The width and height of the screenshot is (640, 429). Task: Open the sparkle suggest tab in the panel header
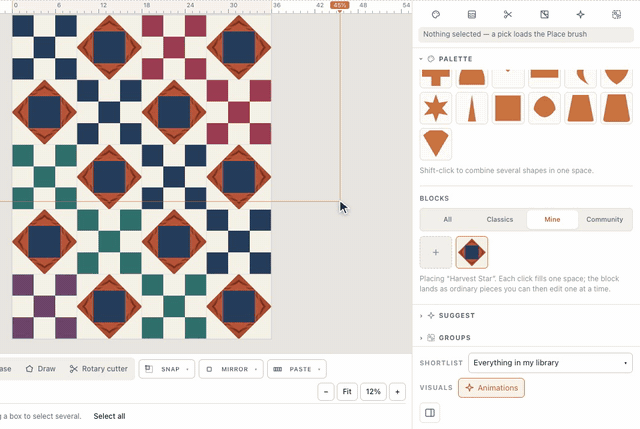click(580, 15)
